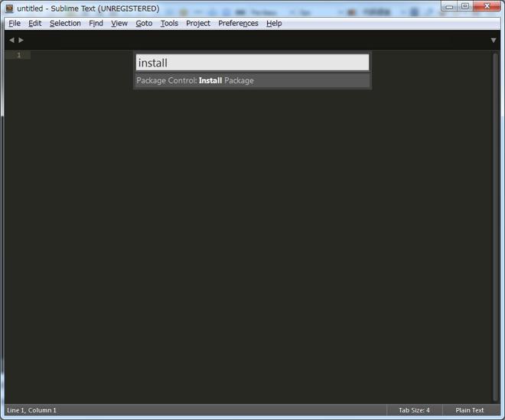Open the Plain Text syntax selector
The width and height of the screenshot is (505, 420).
pyautogui.click(x=470, y=410)
